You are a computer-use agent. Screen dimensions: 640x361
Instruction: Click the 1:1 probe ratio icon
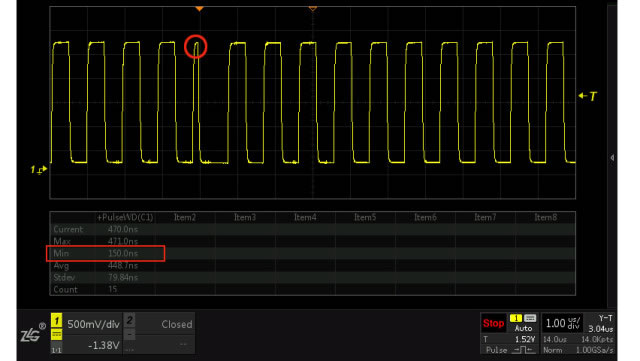point(56,350)
